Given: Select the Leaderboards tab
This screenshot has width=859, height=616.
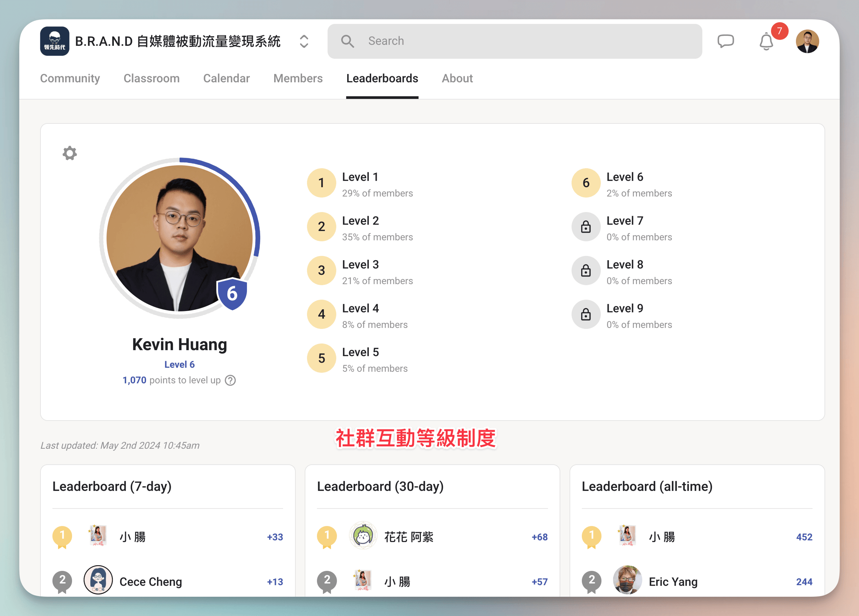Looking at the screenshot, I should click(382, 78).
